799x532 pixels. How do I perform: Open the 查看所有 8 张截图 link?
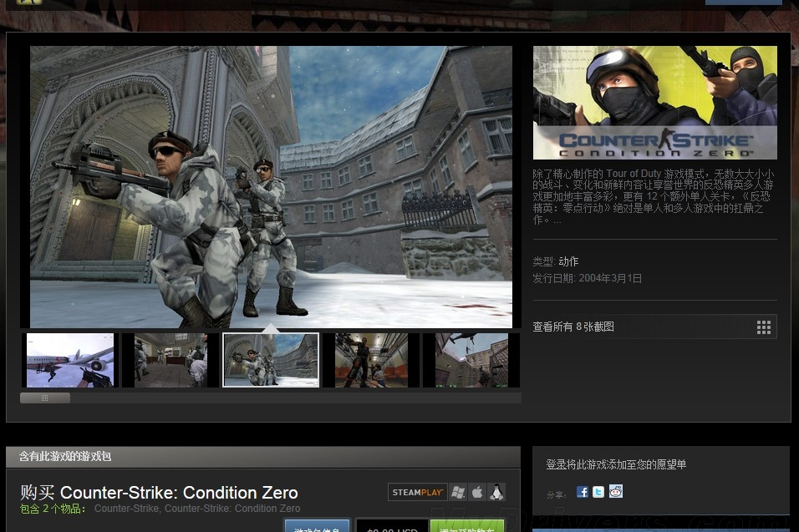point(573,327)
